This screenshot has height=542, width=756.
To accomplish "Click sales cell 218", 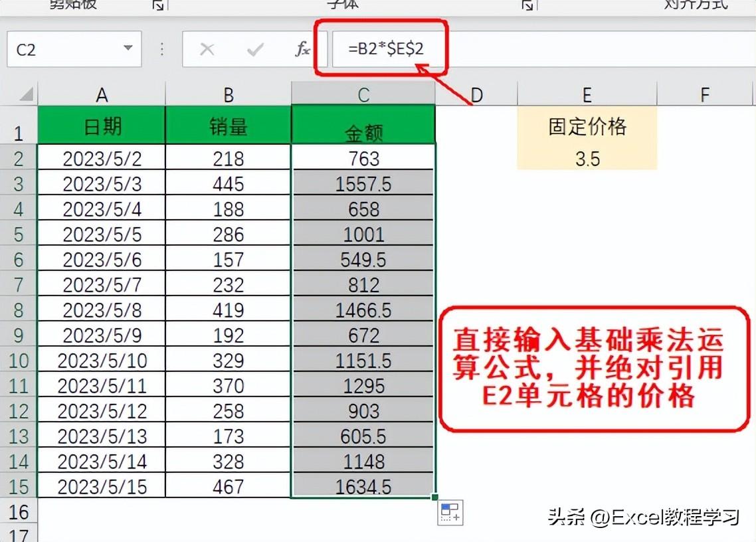I will (229, 157).
